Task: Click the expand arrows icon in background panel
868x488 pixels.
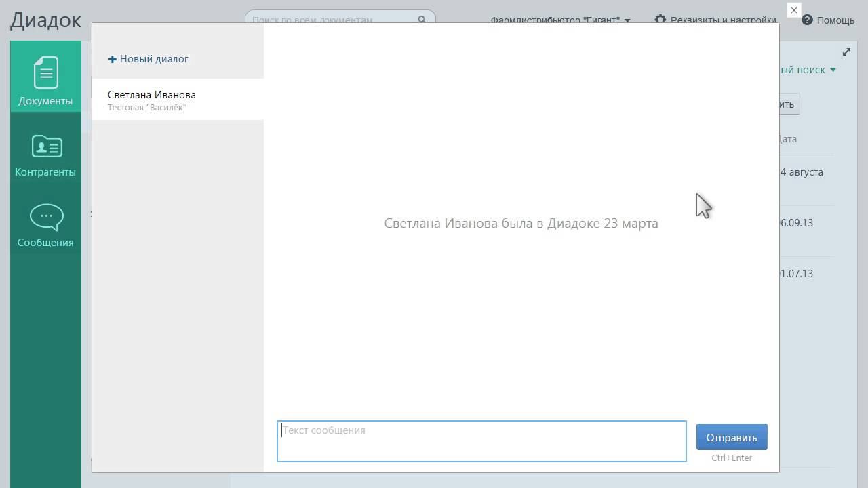Action: [x=846, y=52]
